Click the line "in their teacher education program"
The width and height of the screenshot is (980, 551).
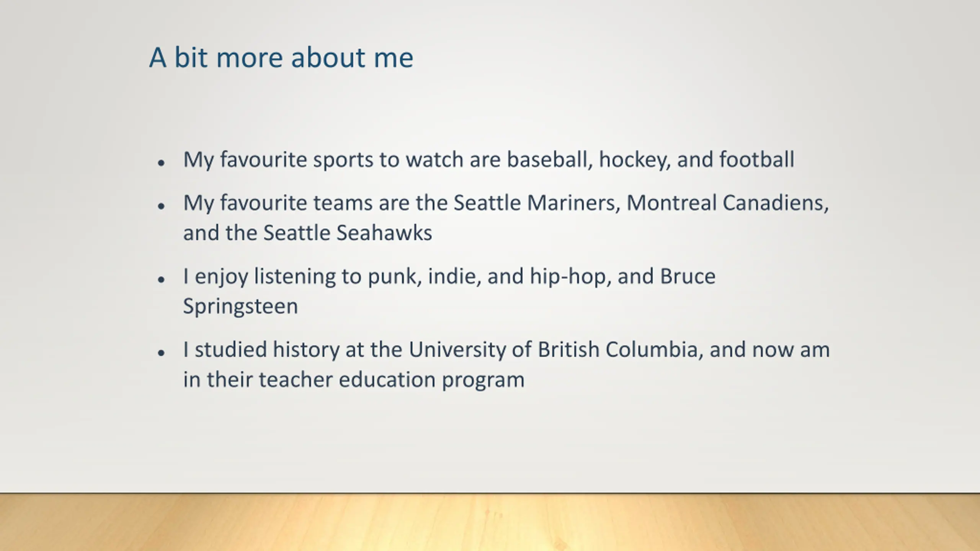(x=354, y=380)
